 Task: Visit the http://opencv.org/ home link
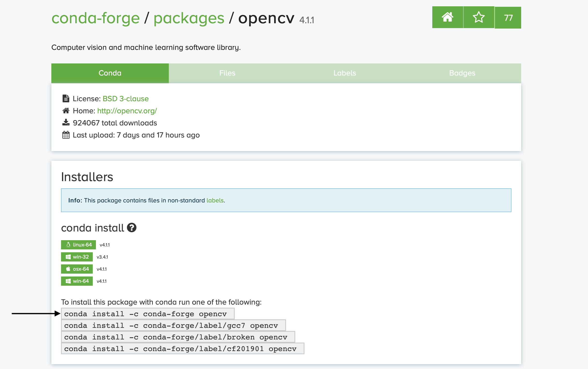tap(127, 111)
